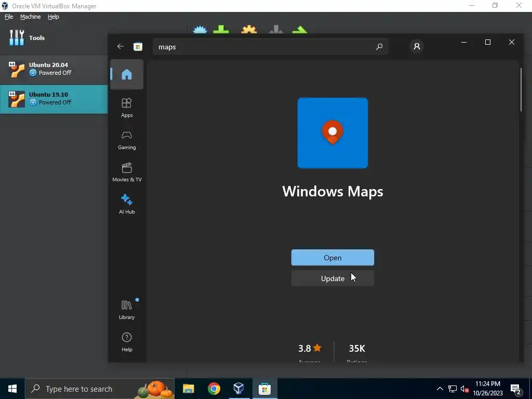Open File Explorer from taskbar
The height and width of the screenshot is (399, 532).
coord(188,389)
